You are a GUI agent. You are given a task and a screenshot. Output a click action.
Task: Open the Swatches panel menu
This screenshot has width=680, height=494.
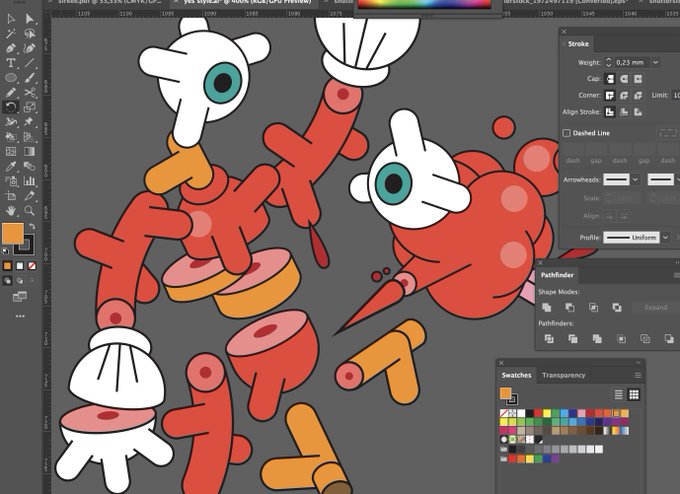click(x=638, y=375)
